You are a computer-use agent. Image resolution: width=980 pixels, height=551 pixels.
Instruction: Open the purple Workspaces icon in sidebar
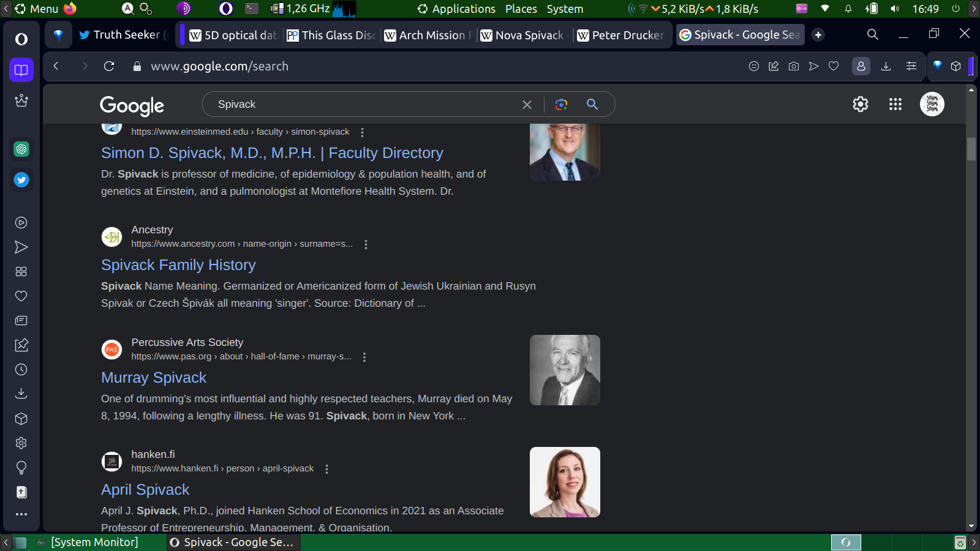(x=21, y=70)
